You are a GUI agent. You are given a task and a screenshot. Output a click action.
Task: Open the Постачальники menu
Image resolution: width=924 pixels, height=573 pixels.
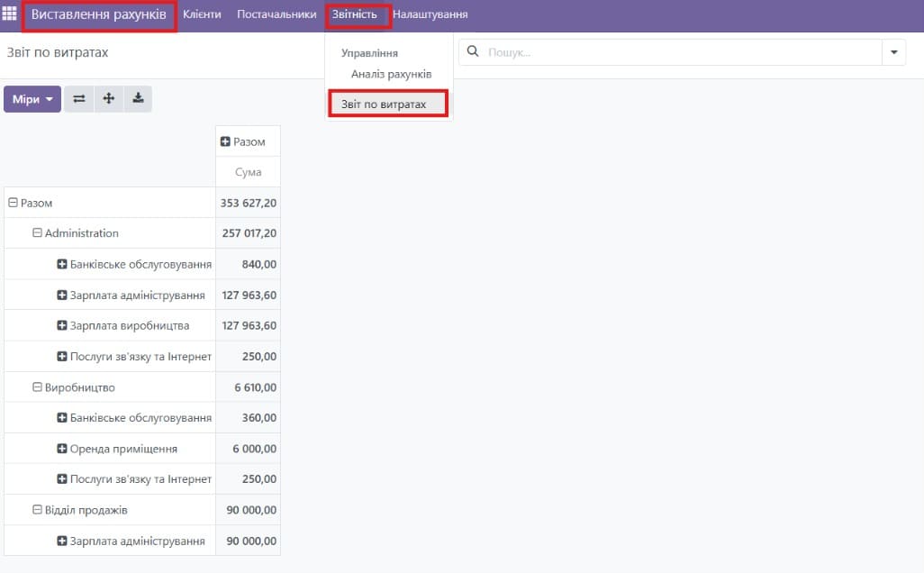click(276, 14)
